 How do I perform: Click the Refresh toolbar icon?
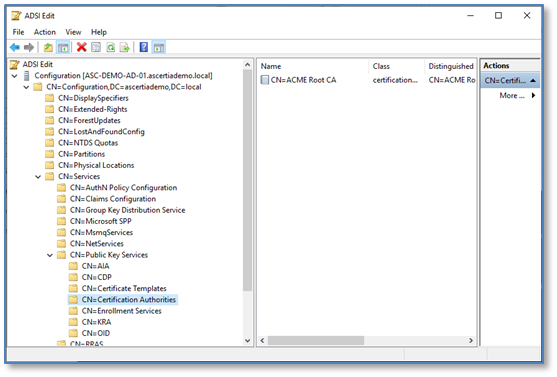[110, 47]
